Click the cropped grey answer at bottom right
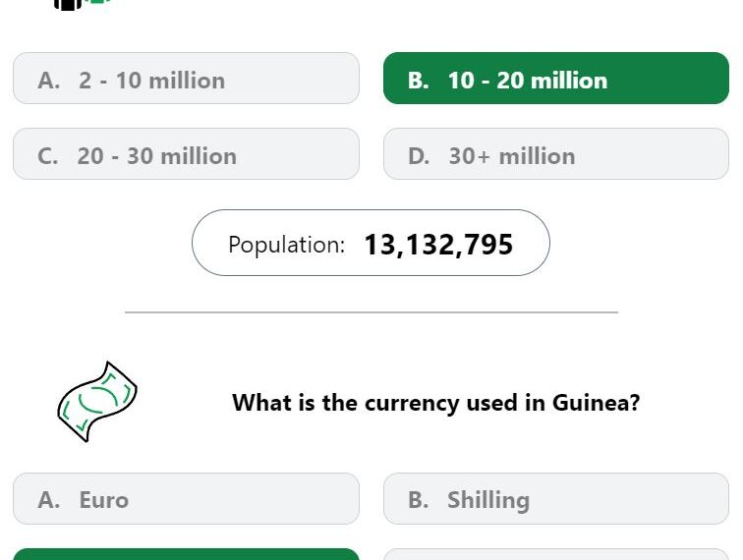This screenshot has height=560, width=743. click(x=556, y=554)
